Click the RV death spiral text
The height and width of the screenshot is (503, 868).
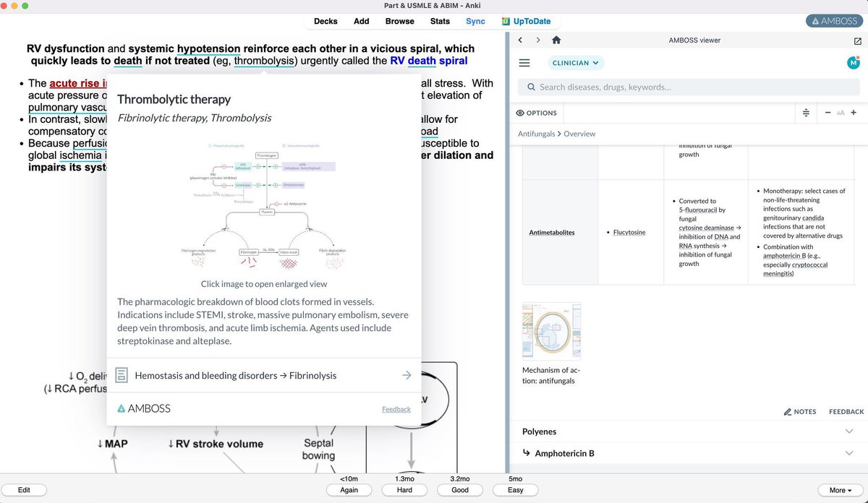429,61
